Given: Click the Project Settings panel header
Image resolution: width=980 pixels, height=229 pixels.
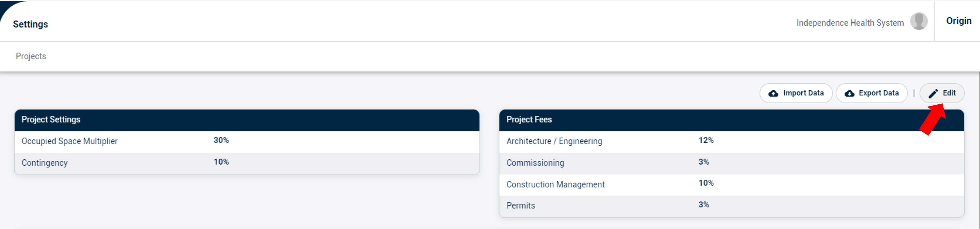Looking at the screenshot, I should tap(247, 120).
